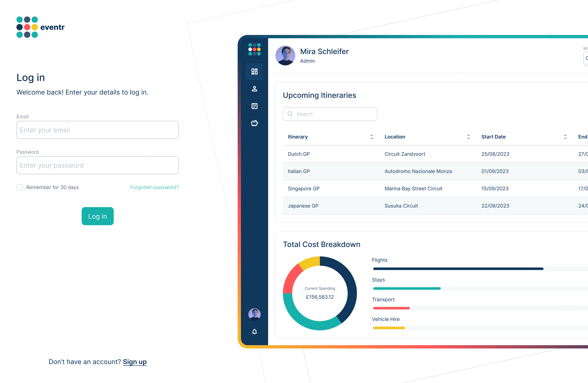Tick Remember for 30 days checkbox
Screen dimensions: 588x383
pyautogui.click(x=20, y=187)
